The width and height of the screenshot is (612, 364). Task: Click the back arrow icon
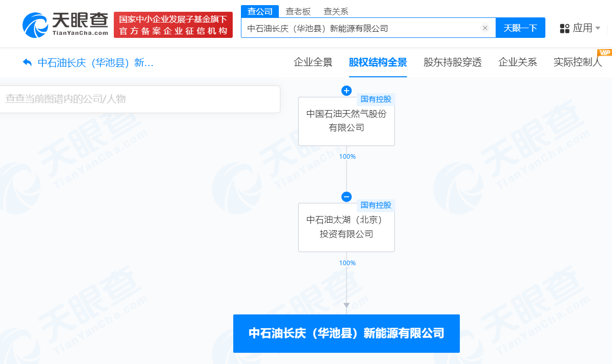pyautogui.click(x=27, y=63)
